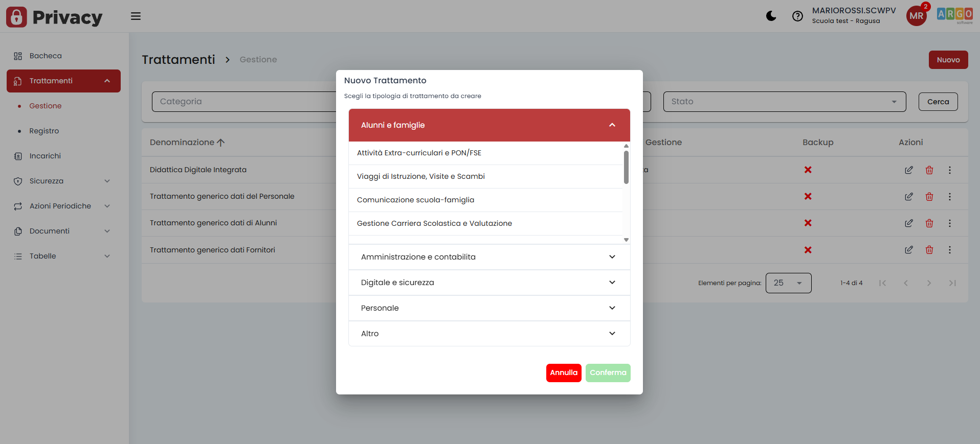Image resolution: width=980 pixels, height=444 pixels.
Task: Click the Cerca button
Action: [938, 102]
